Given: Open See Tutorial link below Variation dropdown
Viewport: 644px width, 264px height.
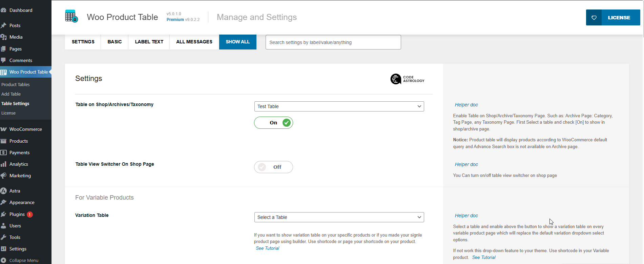Looking at the screenshot, I should [x=268, y=248].
